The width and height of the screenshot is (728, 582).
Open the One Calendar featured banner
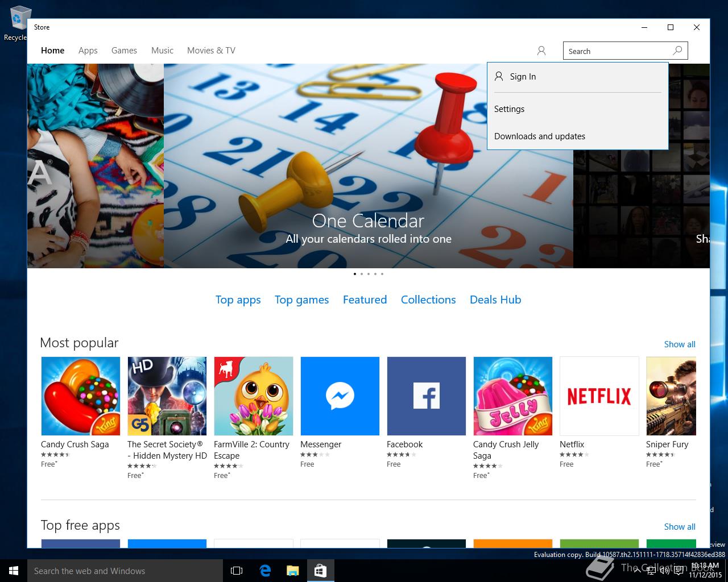pos(369,166)
